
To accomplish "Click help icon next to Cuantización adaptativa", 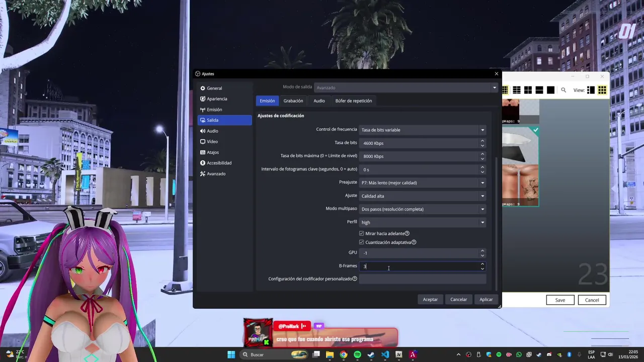I will tap(414, 242).
